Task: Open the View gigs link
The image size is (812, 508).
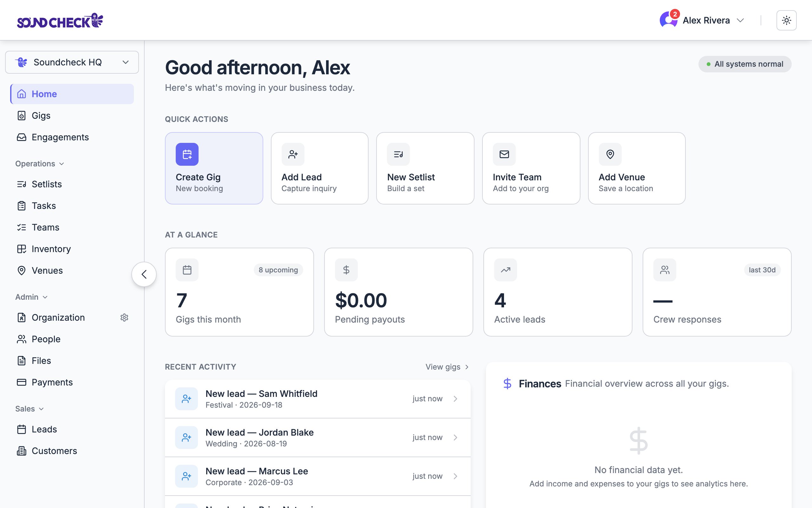Action: [447, 367]
